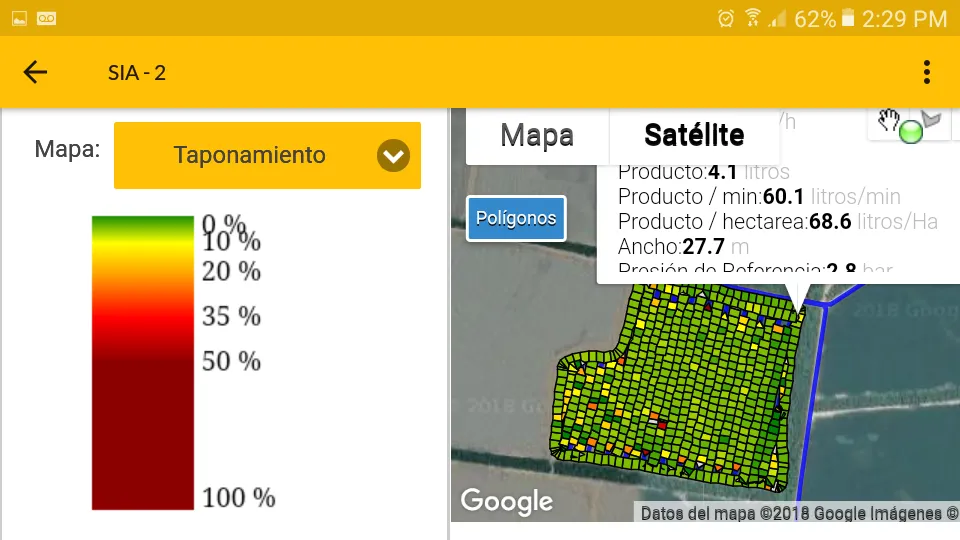This screenshot has width=960, height=540.
Task: Click the polygon drawing tool icon
Action: pos(930,120)
